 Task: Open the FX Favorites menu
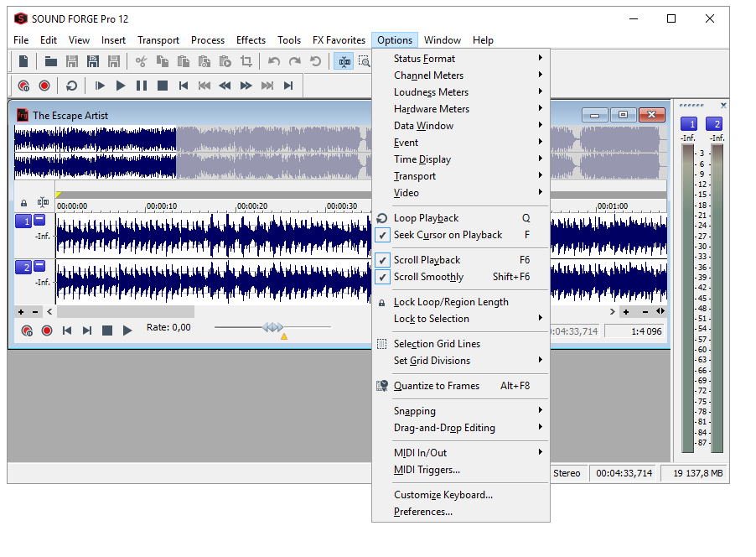pos(339,40)
